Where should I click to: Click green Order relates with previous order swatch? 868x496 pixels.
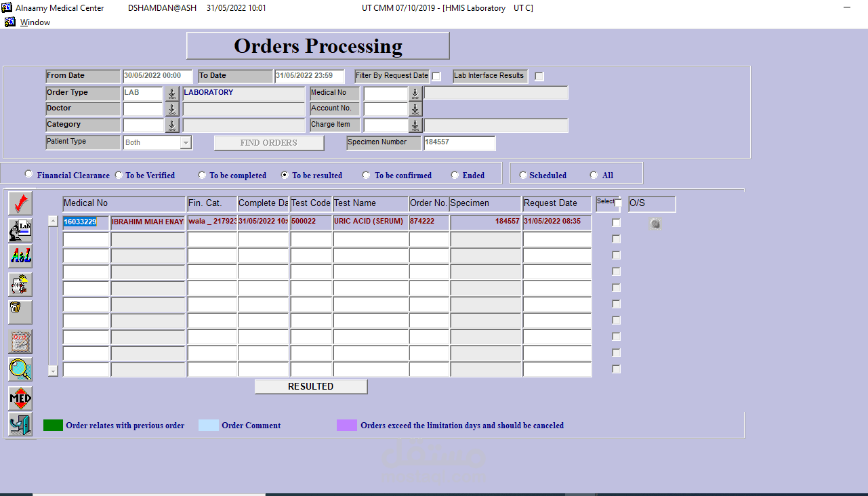click(x=53, y=426)
